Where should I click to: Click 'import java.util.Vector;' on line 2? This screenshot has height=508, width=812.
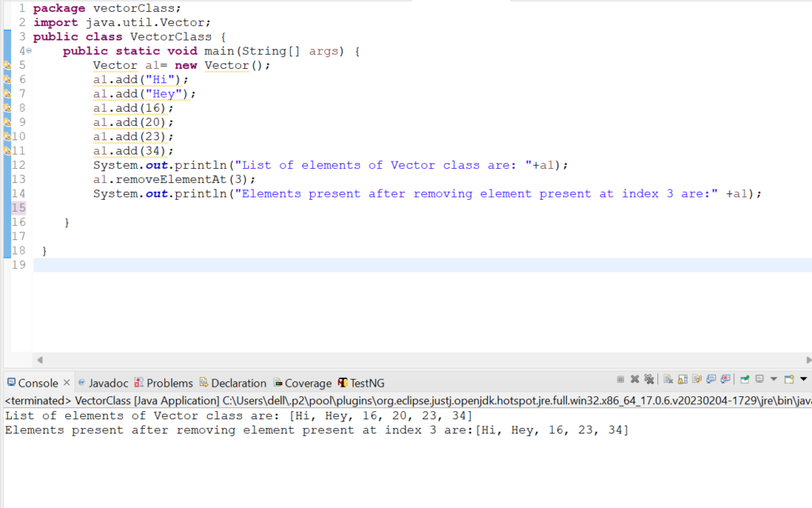122,23
